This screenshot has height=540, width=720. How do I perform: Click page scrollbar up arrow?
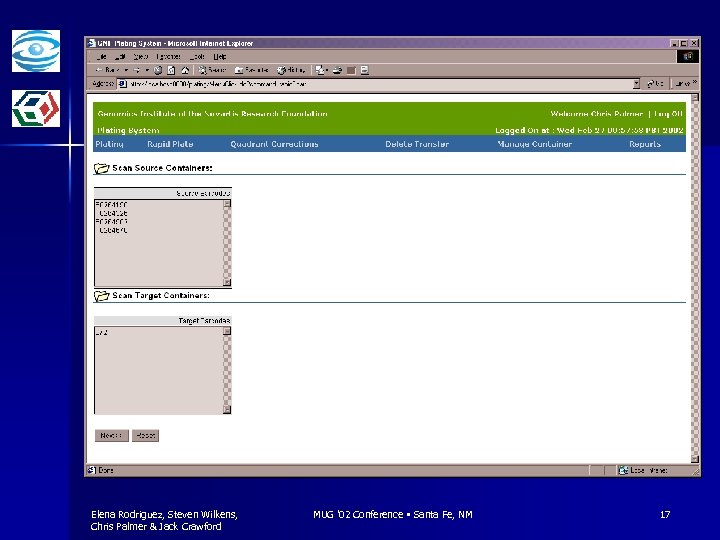695,97
